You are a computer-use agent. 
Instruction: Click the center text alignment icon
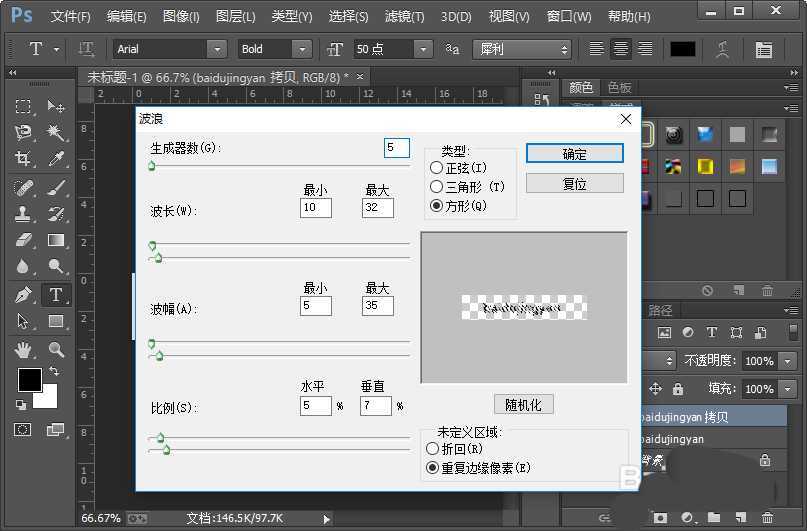621,49
